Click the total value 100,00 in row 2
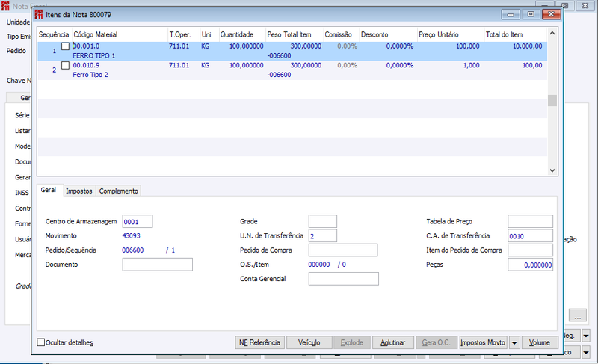 (x=532, y=65)
